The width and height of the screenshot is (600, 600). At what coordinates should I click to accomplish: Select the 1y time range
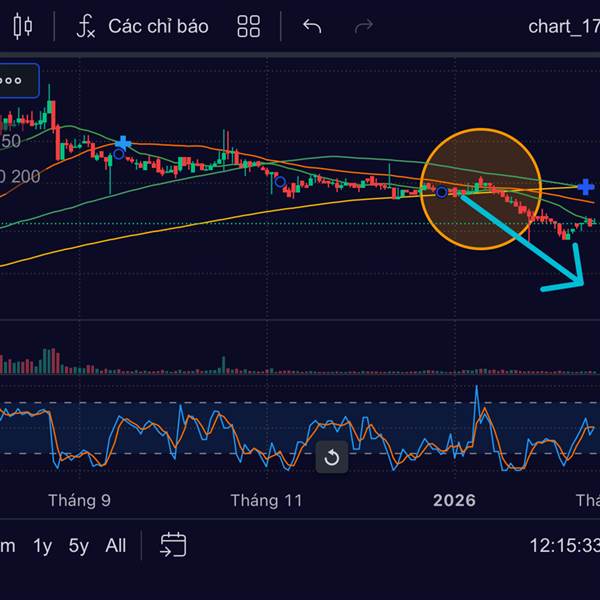tap(42, 546)
